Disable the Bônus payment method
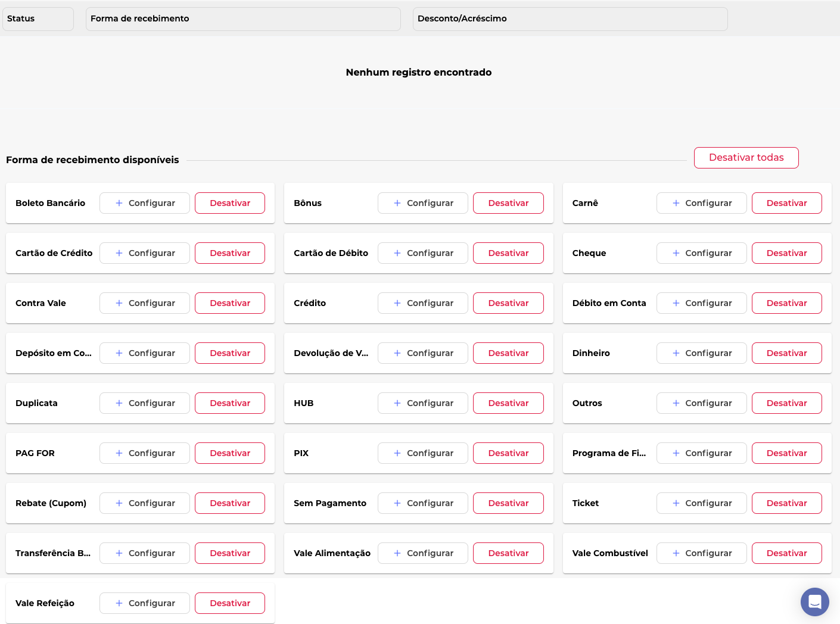840x624 pixels. [508, 203]
